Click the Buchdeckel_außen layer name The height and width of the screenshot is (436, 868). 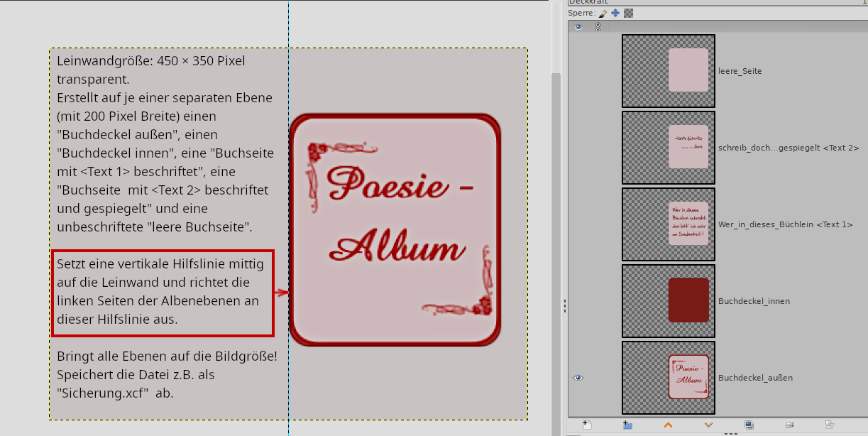(x=755, y=378)
